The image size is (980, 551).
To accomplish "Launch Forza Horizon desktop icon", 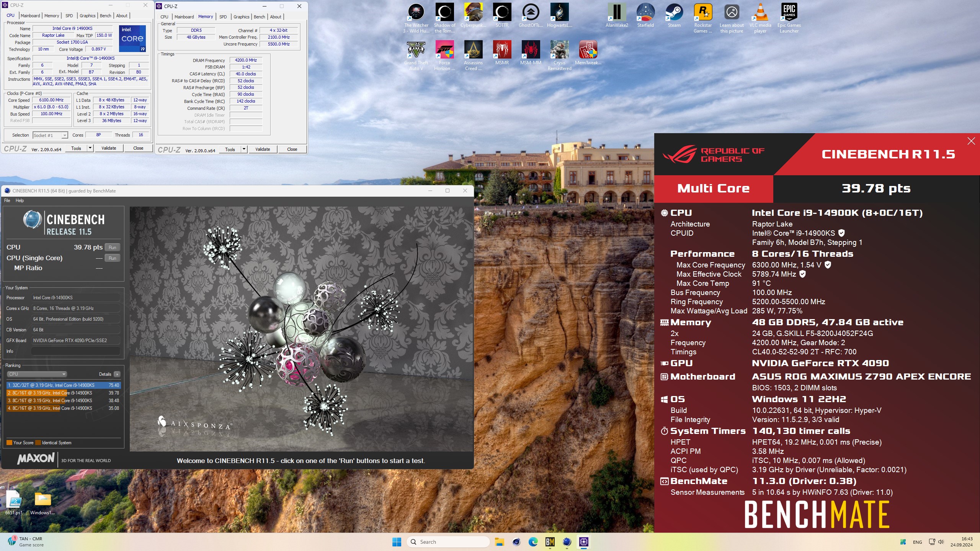I will point(444,55).
